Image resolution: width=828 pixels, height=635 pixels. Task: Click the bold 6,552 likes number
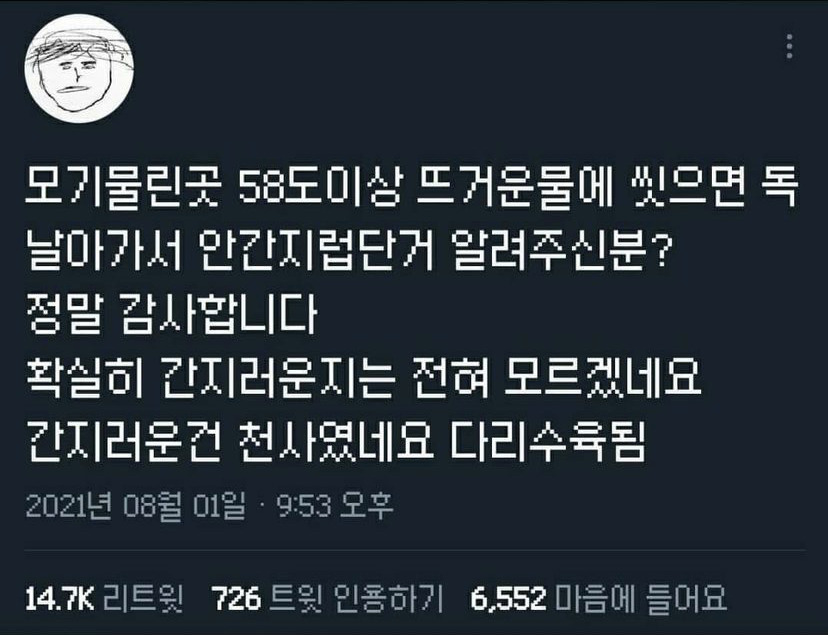[x=508, y=599]
